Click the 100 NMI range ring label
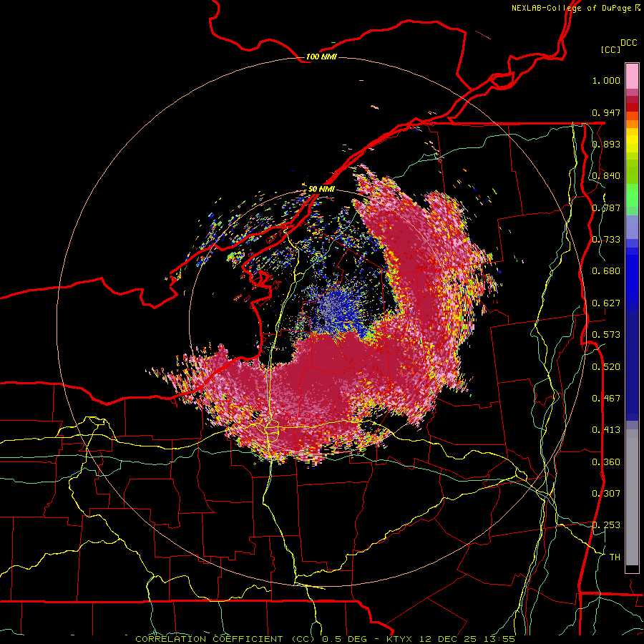The image size is (644, 644). click(321, 57)
